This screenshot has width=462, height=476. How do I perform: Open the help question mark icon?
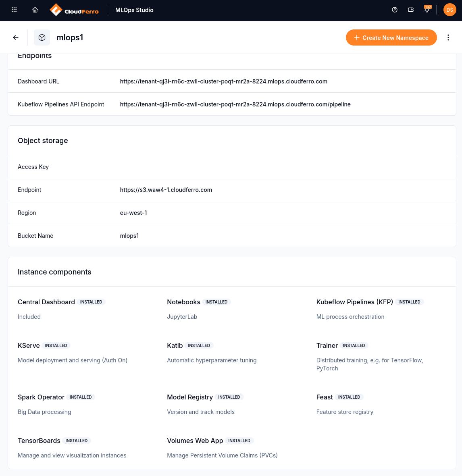(395, 10)
